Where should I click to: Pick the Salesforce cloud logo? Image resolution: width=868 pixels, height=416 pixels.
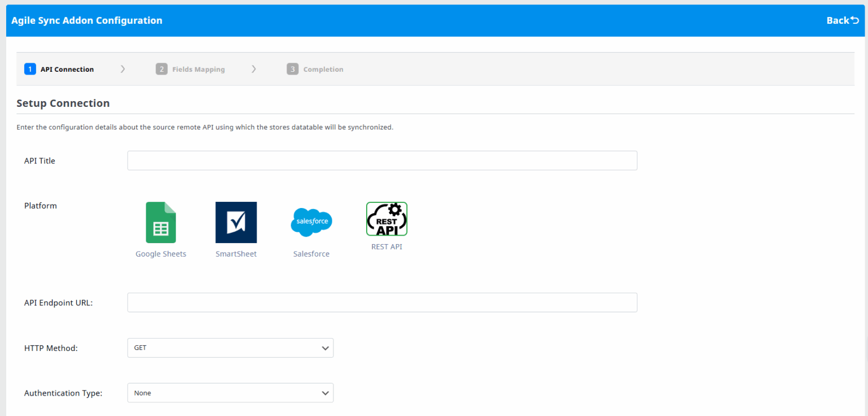coord(311,222)
